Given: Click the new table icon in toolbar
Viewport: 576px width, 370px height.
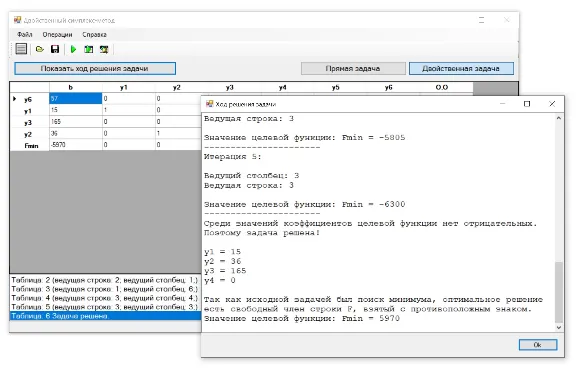Looking at the screenshot, I should (x=21, y=49).
